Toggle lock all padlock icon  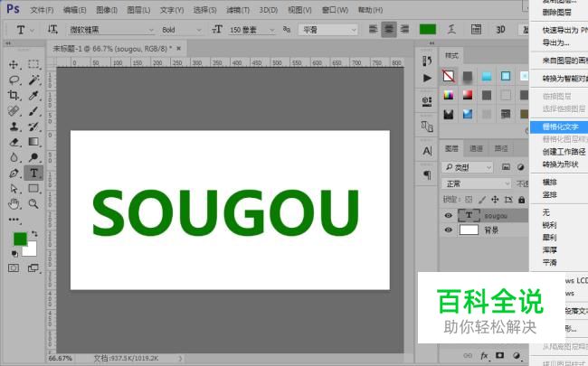click(x=522, y=200)
